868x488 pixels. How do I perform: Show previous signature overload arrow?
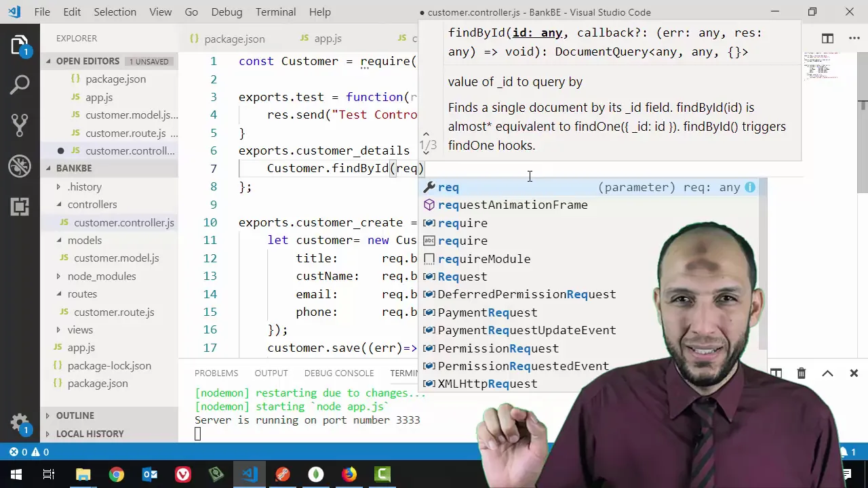pos(426,135)
